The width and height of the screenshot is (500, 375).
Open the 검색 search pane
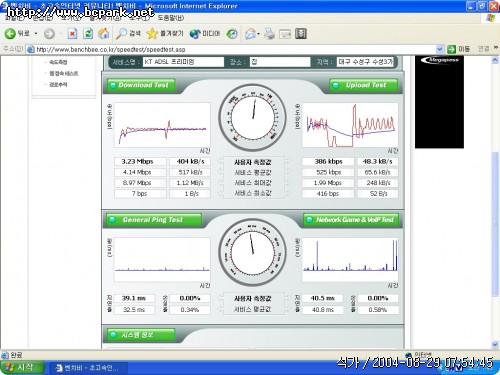pos(128,34)
